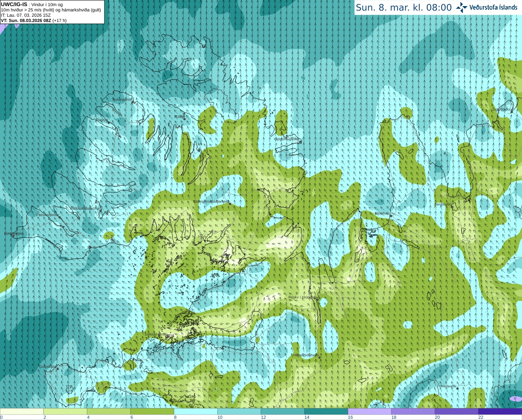Image resolution: width=522 pixels, height=420 pixels.
Task: Click the Æðey station marker
Action: [x=184, y=119]
